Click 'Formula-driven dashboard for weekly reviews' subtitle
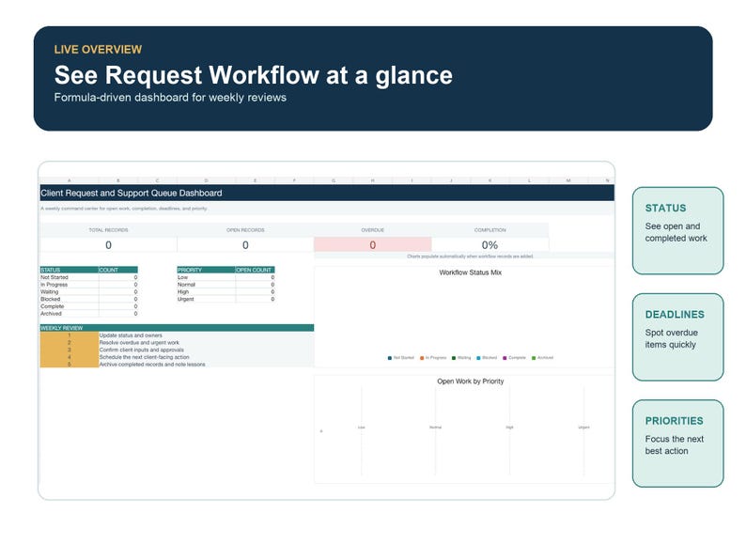746x560 pixels. tap(170, 98)
